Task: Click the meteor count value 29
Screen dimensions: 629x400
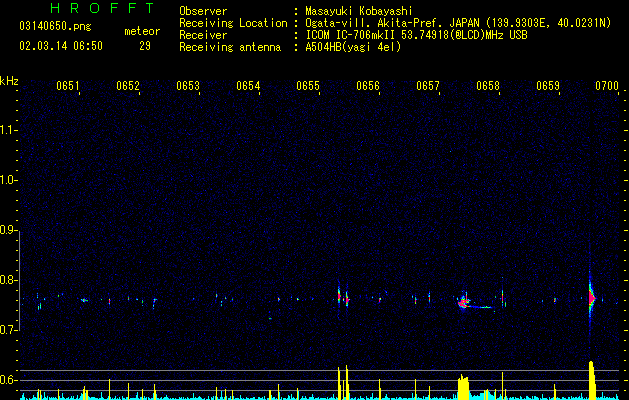Action: pos(145,46)
